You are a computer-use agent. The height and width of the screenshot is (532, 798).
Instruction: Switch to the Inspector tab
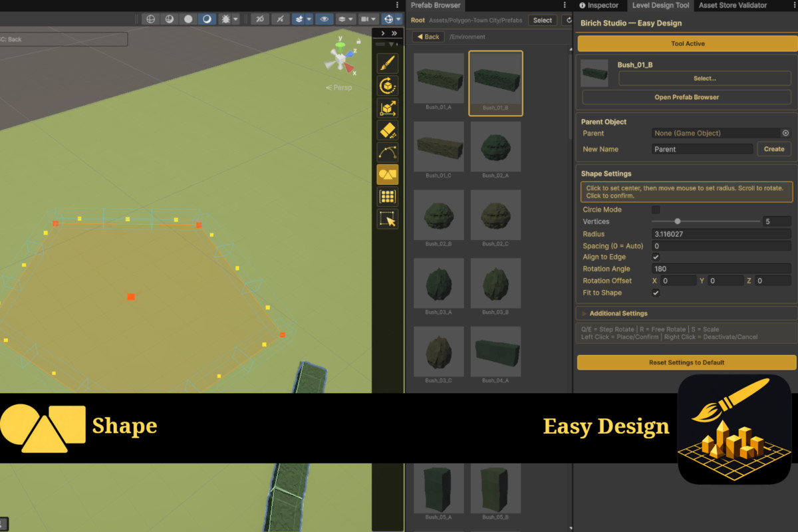point(598,5)
